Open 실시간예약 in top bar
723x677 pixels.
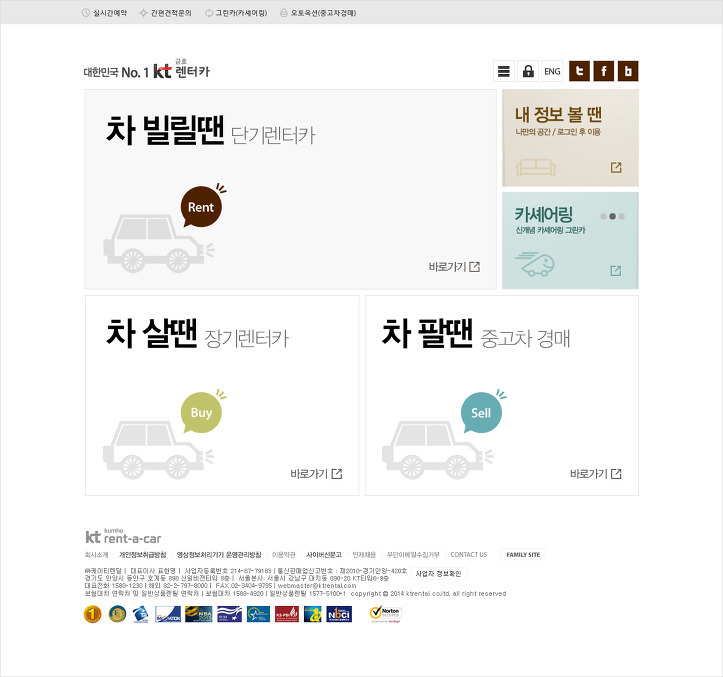[105, 13]
